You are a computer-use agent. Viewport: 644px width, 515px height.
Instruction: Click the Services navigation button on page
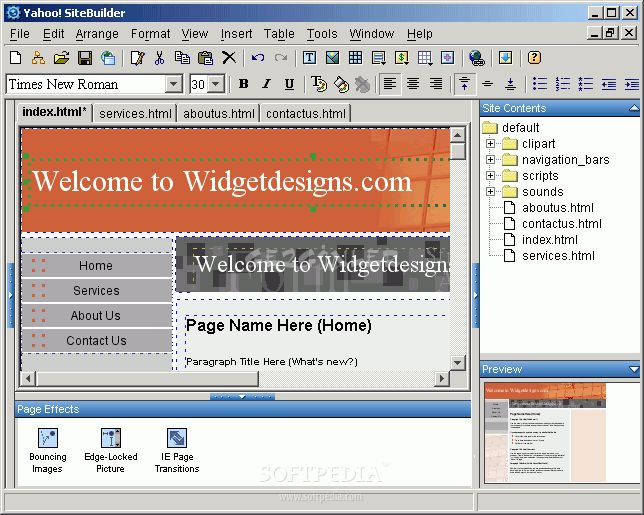tap(97, 291)
